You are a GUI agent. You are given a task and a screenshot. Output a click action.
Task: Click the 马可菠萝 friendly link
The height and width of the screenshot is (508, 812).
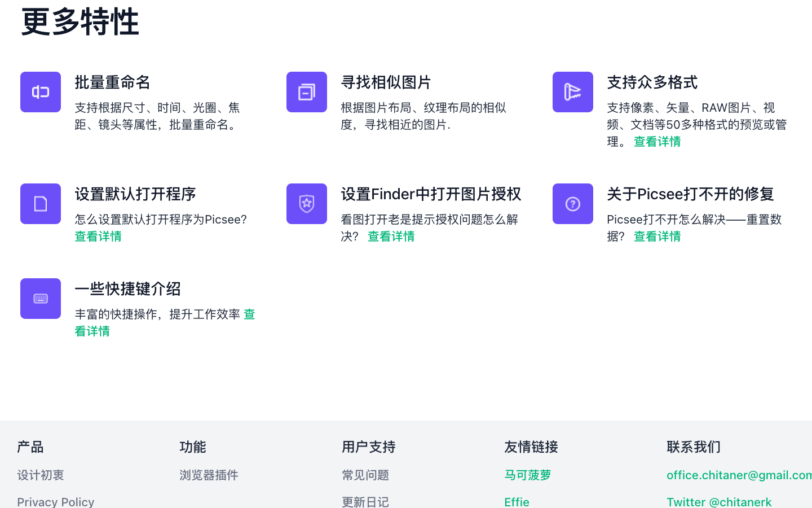pos(527,475)
